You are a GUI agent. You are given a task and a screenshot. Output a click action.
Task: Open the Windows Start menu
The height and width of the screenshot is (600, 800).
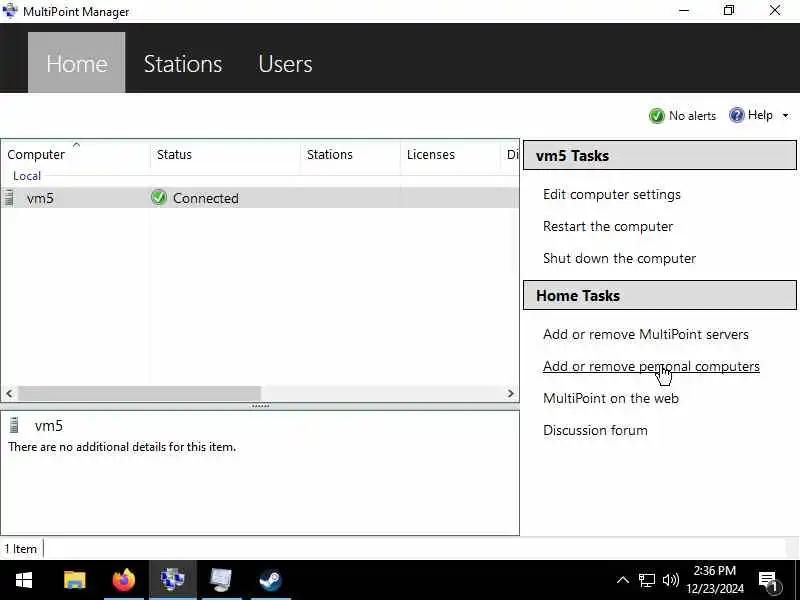(x=23, y=580)
